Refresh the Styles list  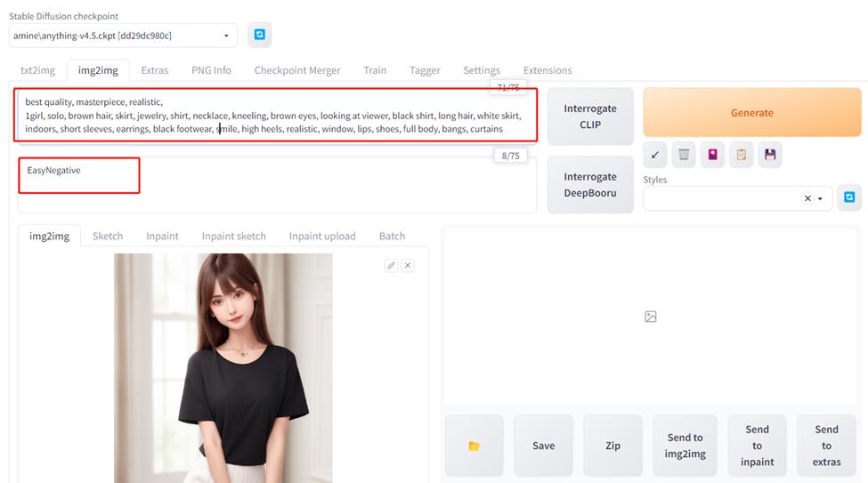pos(849,197)
